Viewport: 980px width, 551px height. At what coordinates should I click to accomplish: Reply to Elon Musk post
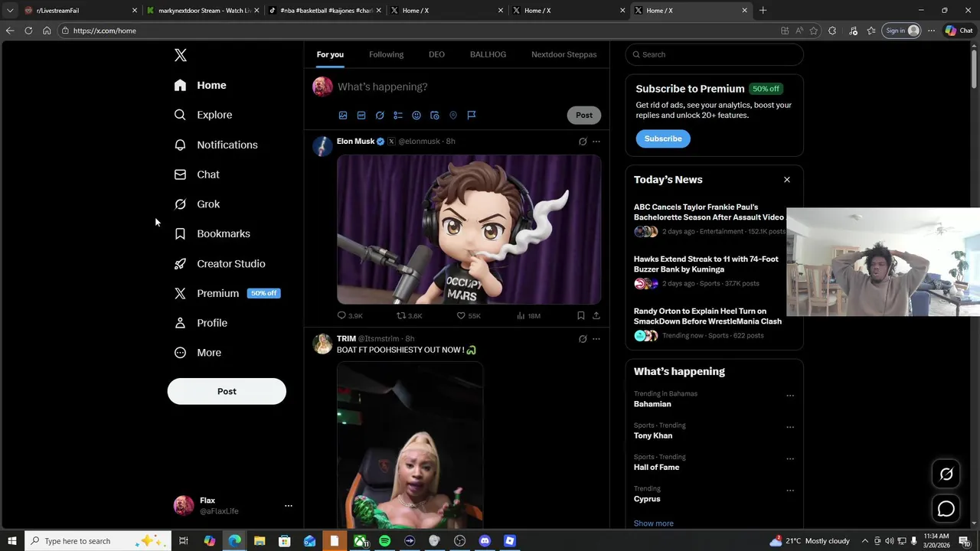(x=350, y=315)
